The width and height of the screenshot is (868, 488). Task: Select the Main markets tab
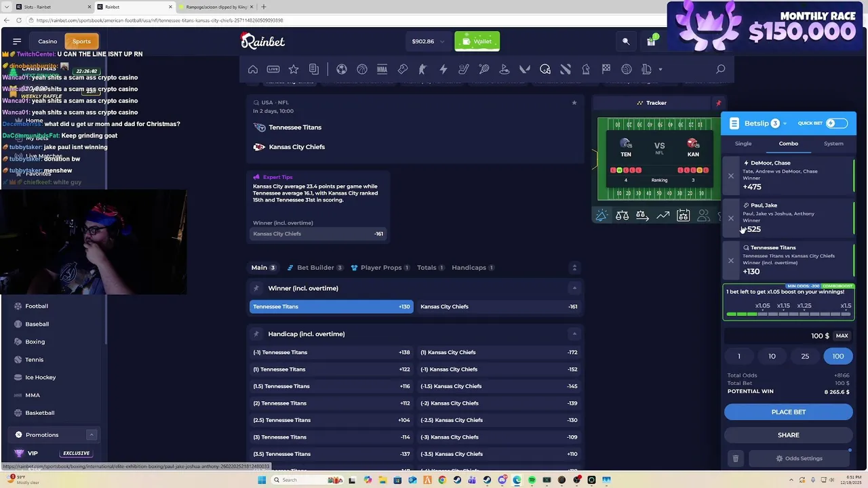[x=263, y=268]
